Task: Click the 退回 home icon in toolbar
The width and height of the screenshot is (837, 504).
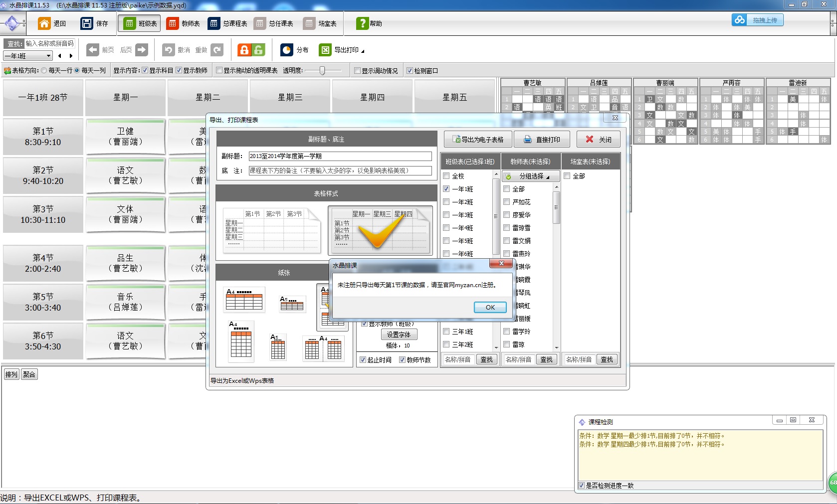Action: [x=44, y=23]
